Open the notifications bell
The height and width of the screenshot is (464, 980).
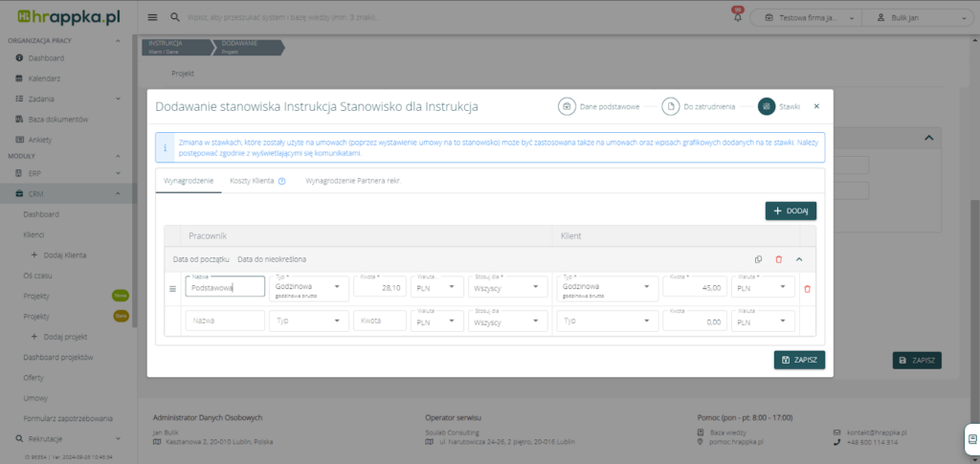coord(737,17)
